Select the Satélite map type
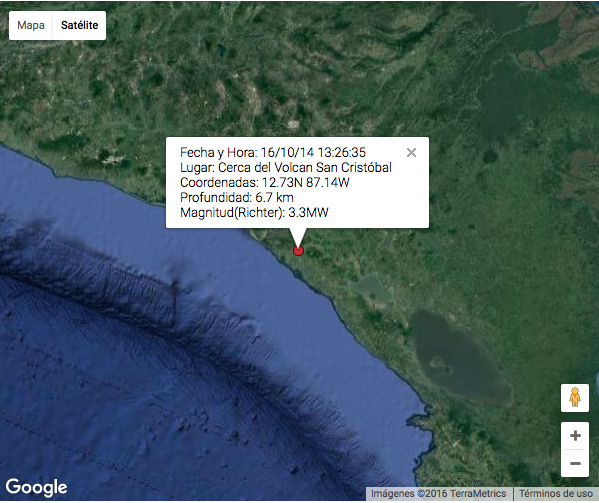This screenshot has width=599, height=503. coord(79,25)
